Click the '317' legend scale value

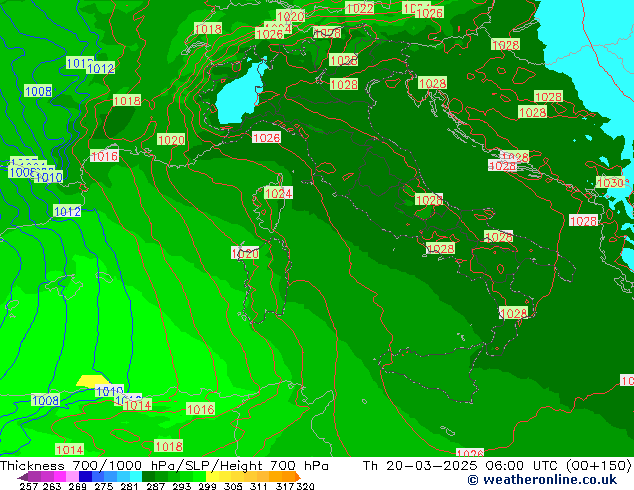(285, 486)
